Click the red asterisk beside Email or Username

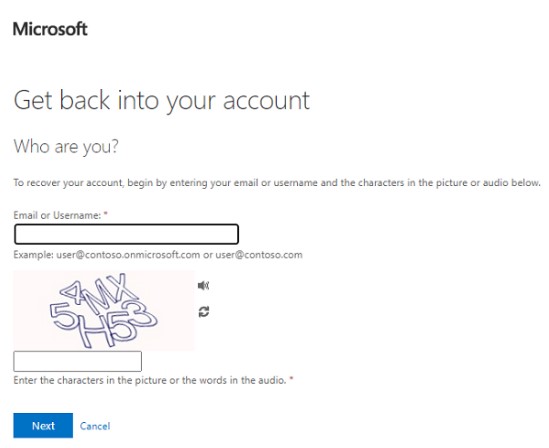(106, 214)
